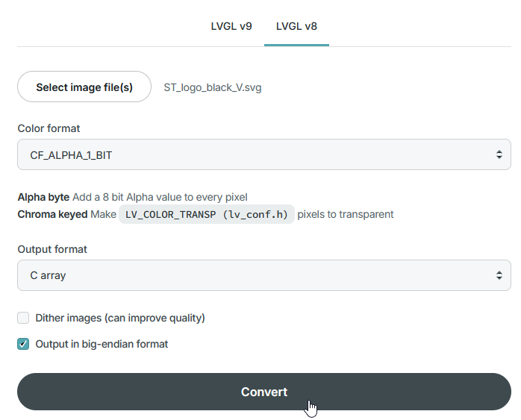Click the 'Color format' field label

pos(49,128)
